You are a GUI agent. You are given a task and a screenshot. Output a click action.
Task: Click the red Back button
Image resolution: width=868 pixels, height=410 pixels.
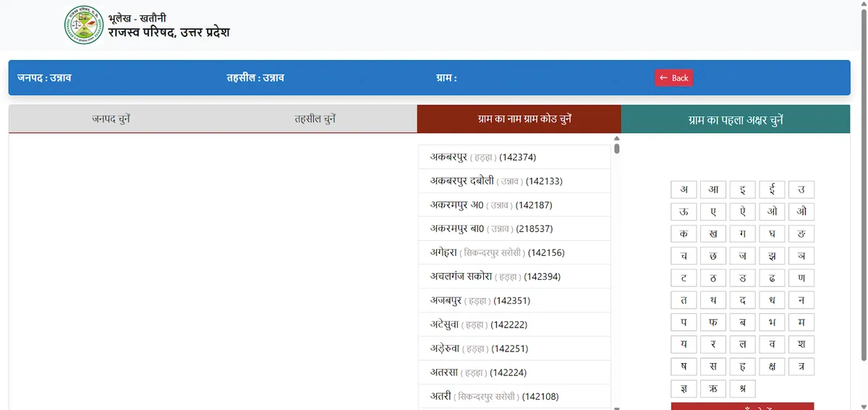coord(674,77)
